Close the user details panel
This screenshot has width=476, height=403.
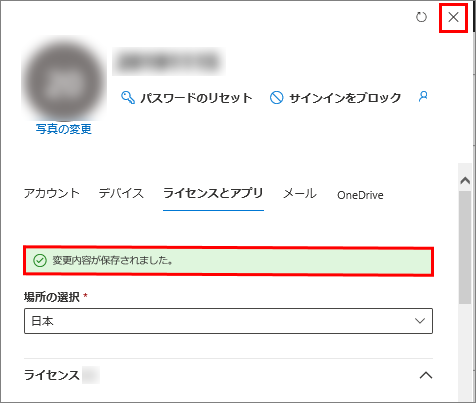[453, 17]
